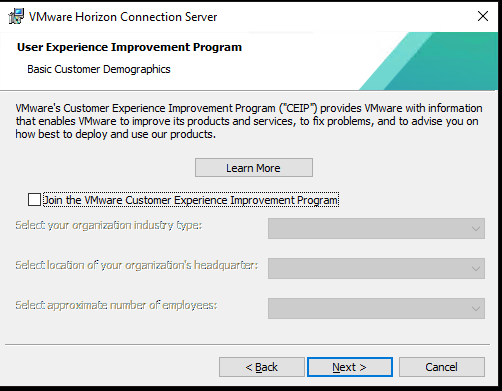Proceed with the Next button

click(350, 367)
